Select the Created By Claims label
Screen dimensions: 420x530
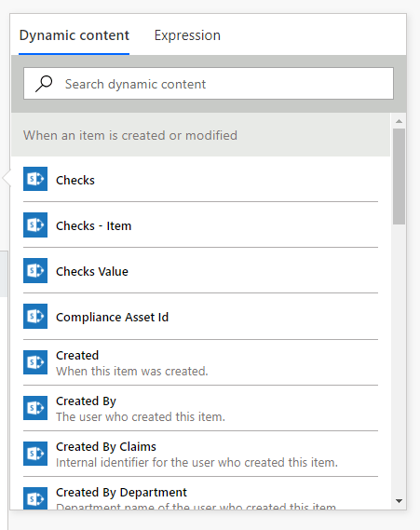106,447
